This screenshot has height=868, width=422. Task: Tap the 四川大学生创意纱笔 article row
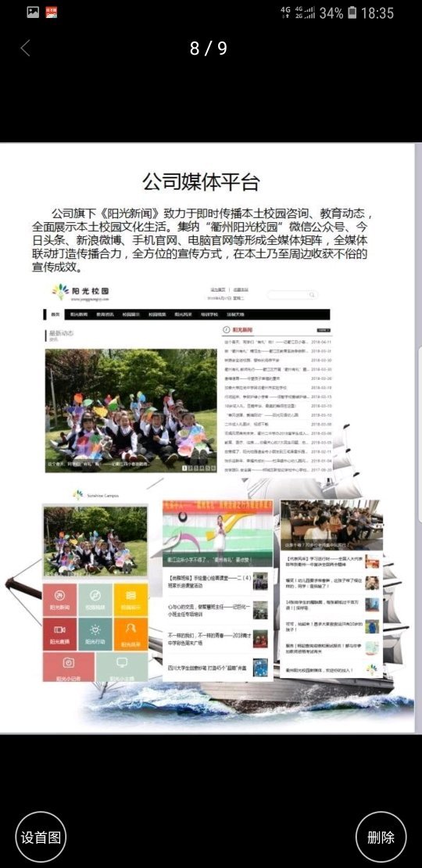click(217, 668)
